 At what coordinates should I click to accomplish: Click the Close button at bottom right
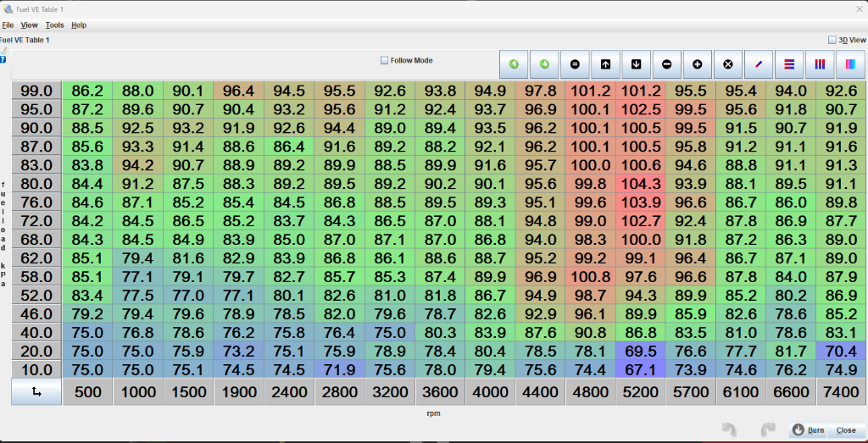[845, 430]
